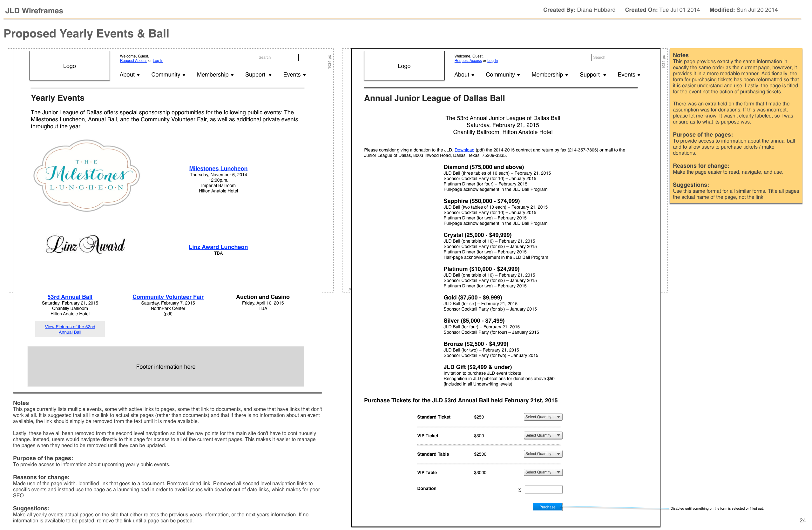This screenshot has height=530, width=812.
Task: Click View Pictures of the 52nd Annual Ball
Action: 70,329
